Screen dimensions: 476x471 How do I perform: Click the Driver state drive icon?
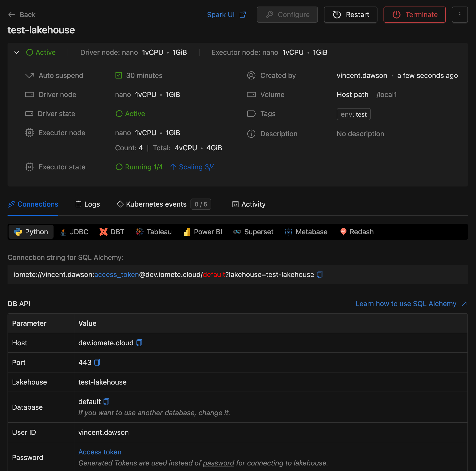(x=29, y=114)
